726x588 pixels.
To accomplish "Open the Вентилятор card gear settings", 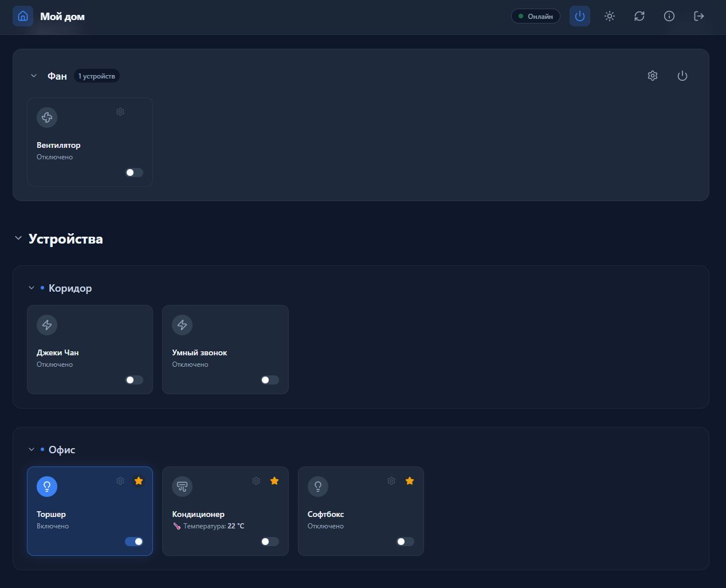I will coord(120,112).
